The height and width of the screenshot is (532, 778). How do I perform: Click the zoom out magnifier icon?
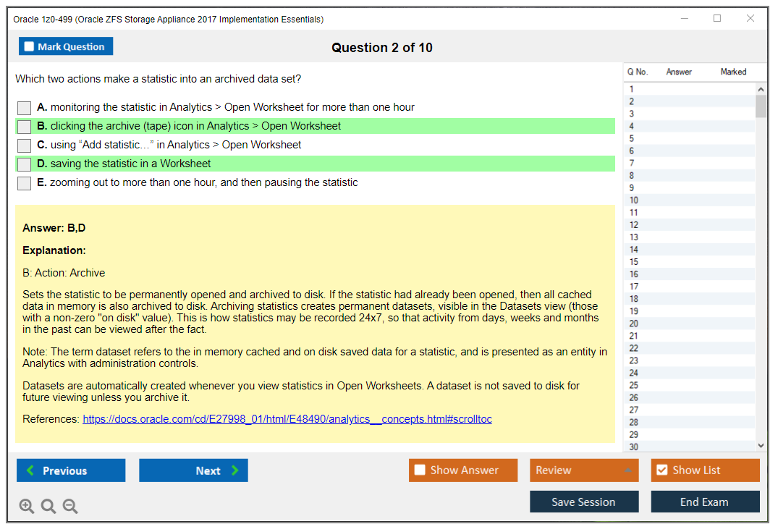pos(70,507)
